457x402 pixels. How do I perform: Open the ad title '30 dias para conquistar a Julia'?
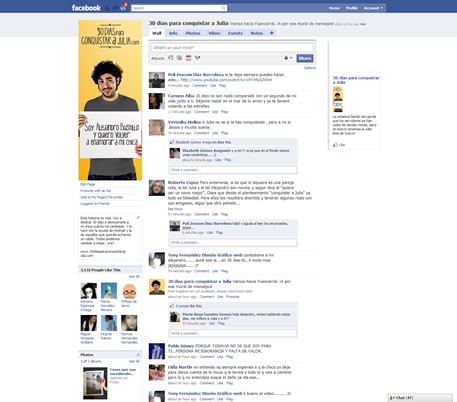356,80
